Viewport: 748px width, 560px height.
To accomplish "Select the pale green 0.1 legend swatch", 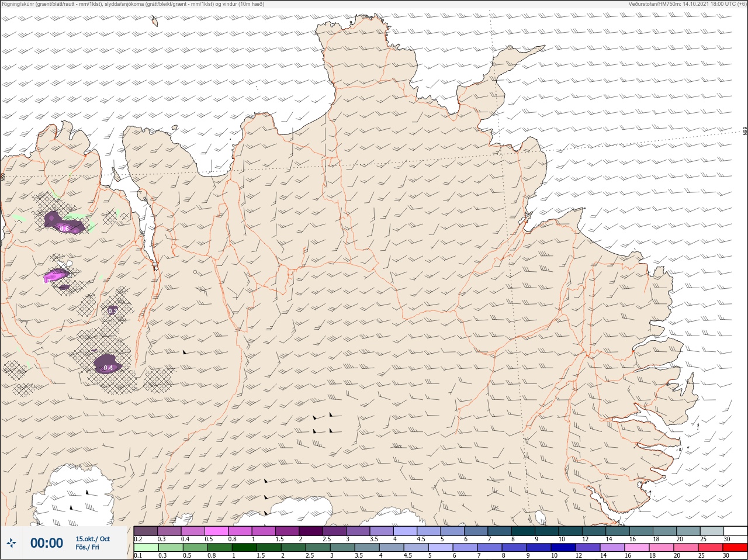I will pyautogui.click(x=146, y=548).
